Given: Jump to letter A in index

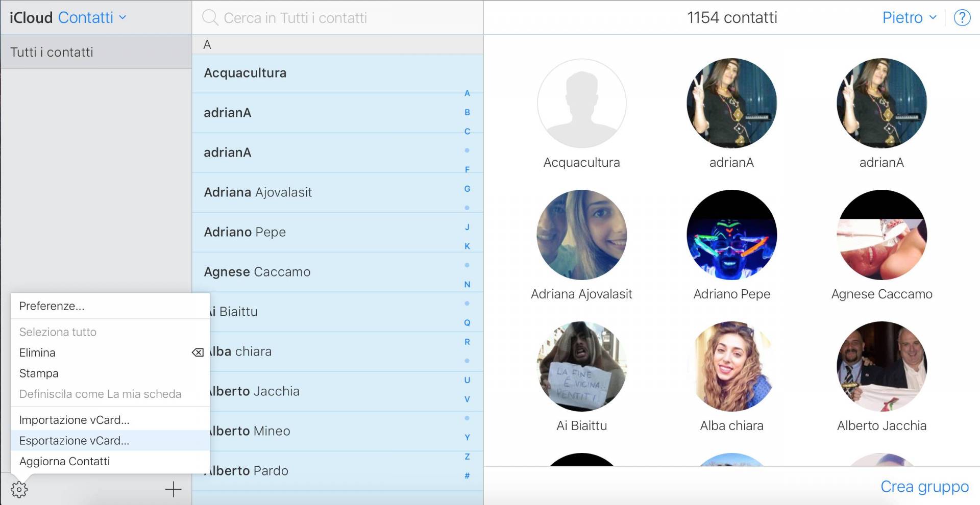Looking at the screenshot, I should tap(467, 93).
